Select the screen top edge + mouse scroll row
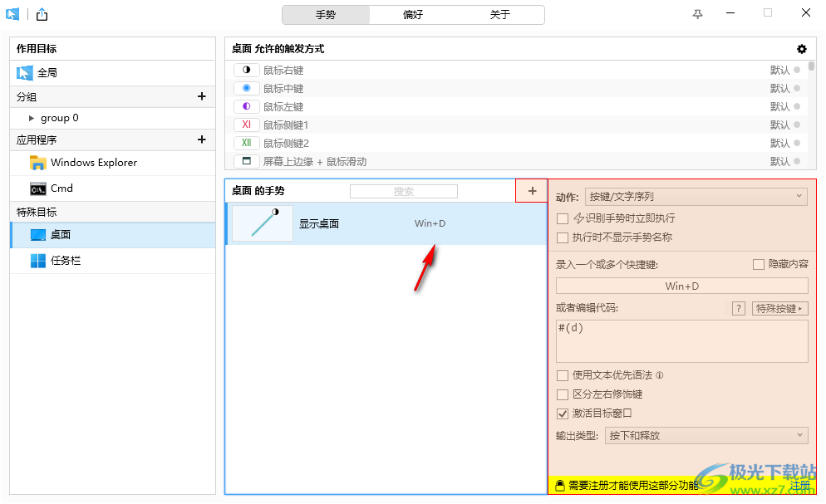The image size is (826, 504). (x=516, y=161)
